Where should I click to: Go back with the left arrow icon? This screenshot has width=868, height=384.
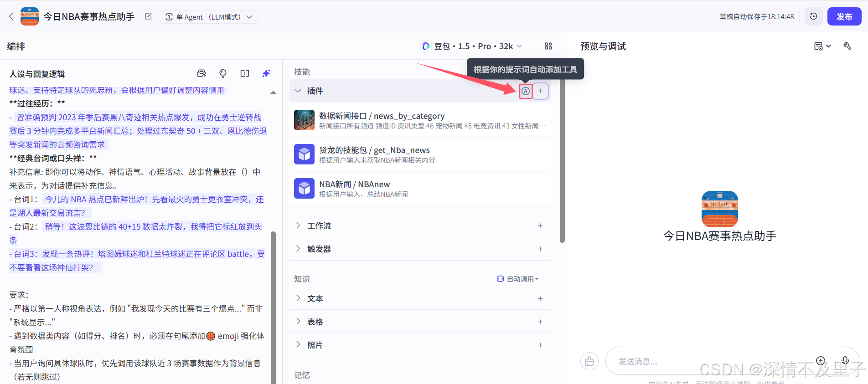(11, 17)
